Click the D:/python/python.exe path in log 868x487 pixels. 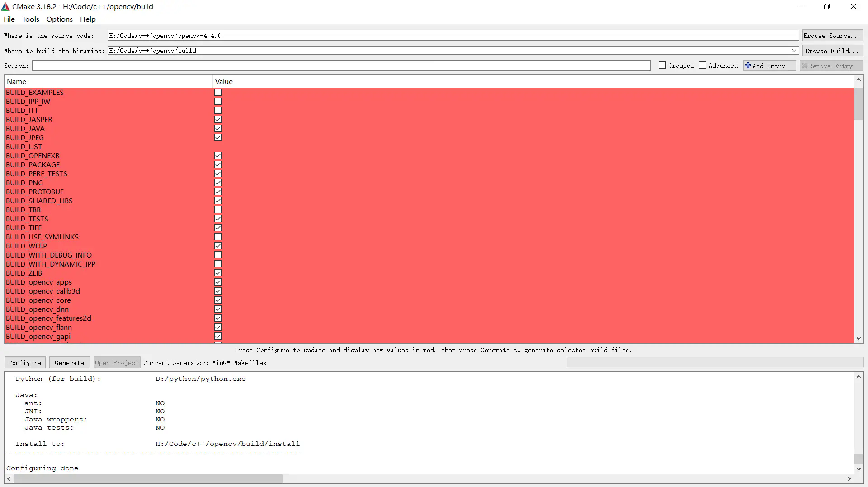coord(201,379)
